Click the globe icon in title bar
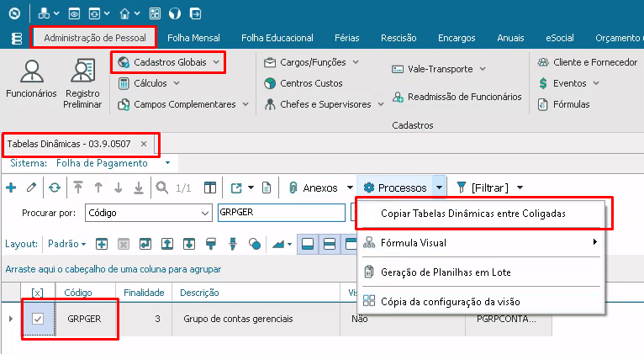This screenshot has width=644, height=354. coord(175,14)
